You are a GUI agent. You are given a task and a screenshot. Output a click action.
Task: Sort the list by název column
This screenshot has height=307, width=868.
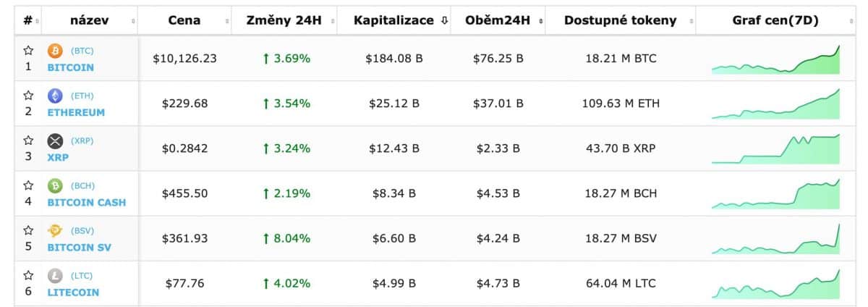tap(90, 20)
